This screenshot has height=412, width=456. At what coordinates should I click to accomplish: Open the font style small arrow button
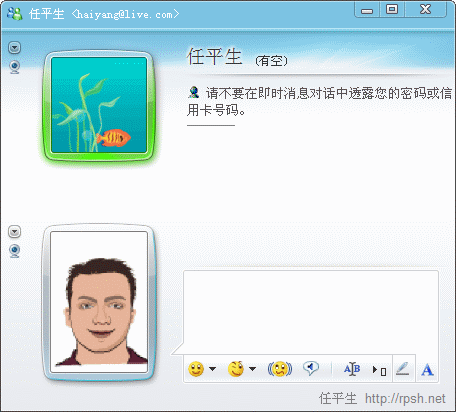[379, 370]
